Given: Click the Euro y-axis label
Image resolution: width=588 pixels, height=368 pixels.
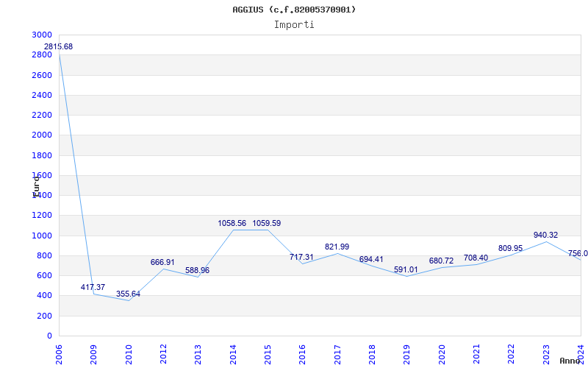Looking at the screenshot, I should [35, 186].
